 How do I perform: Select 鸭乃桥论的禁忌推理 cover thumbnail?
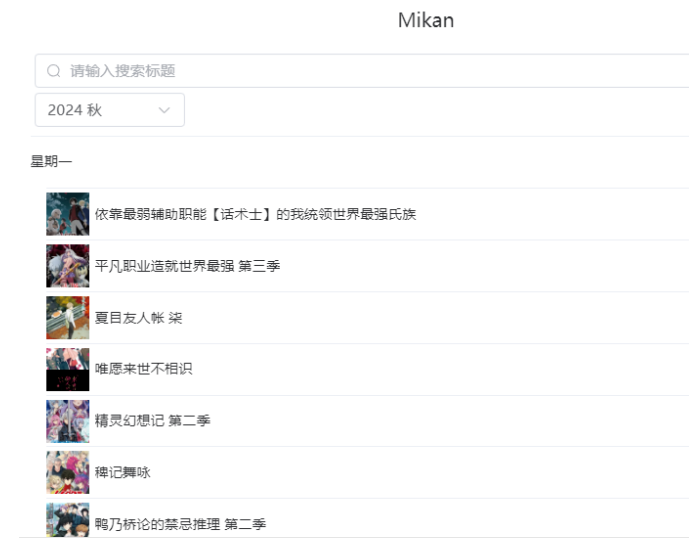coord(68,520)
